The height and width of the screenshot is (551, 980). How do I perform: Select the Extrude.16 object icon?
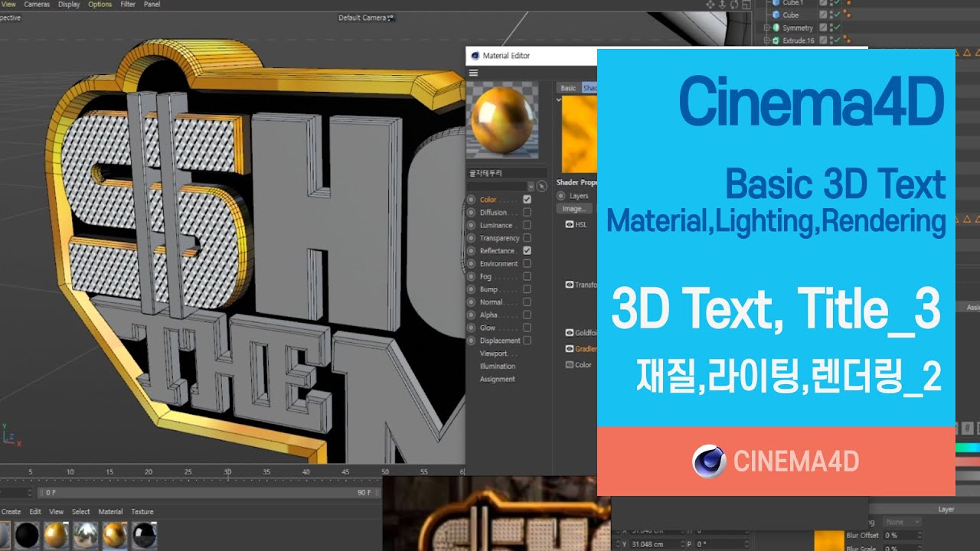[776, 41]
